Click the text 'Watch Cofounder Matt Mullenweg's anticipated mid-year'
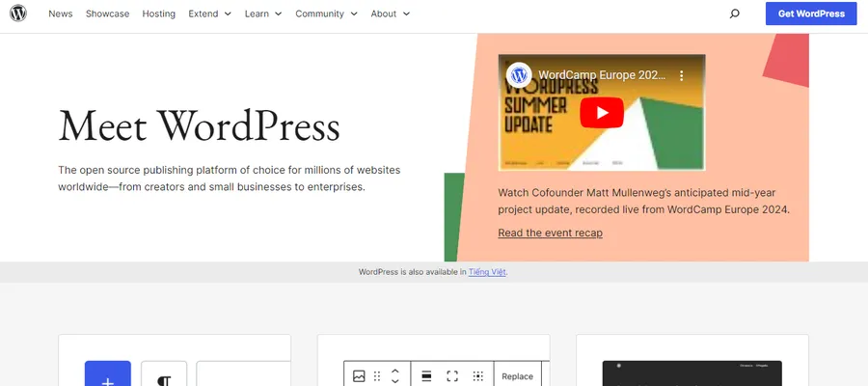The image size is (868, 386). pyautogui.click(x=637, y=193)
